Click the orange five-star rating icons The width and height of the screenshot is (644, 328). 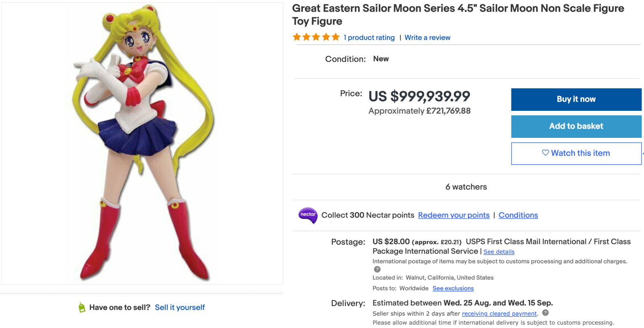click(x=316, y=37)
